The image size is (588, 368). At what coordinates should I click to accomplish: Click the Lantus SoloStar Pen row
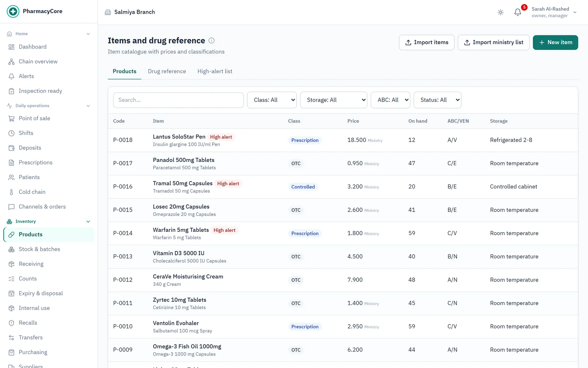click(343, 140)
